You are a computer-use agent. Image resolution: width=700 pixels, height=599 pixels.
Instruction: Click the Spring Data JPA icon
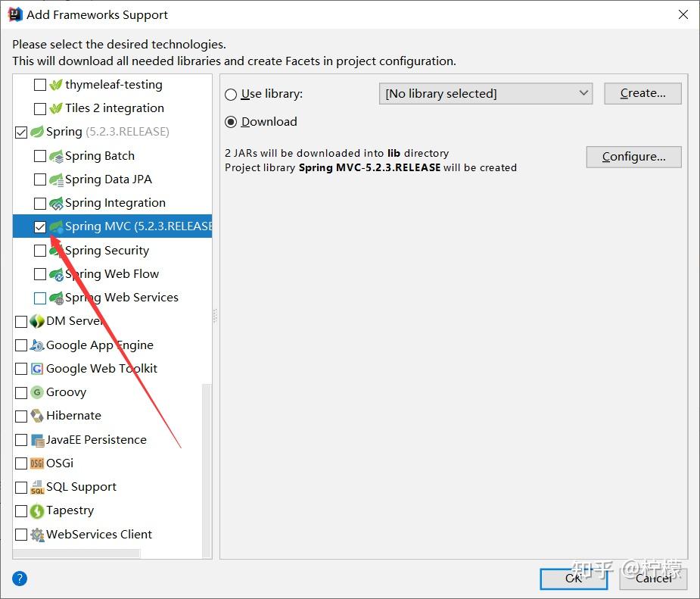pyautogui.click(x=56, y=179)
